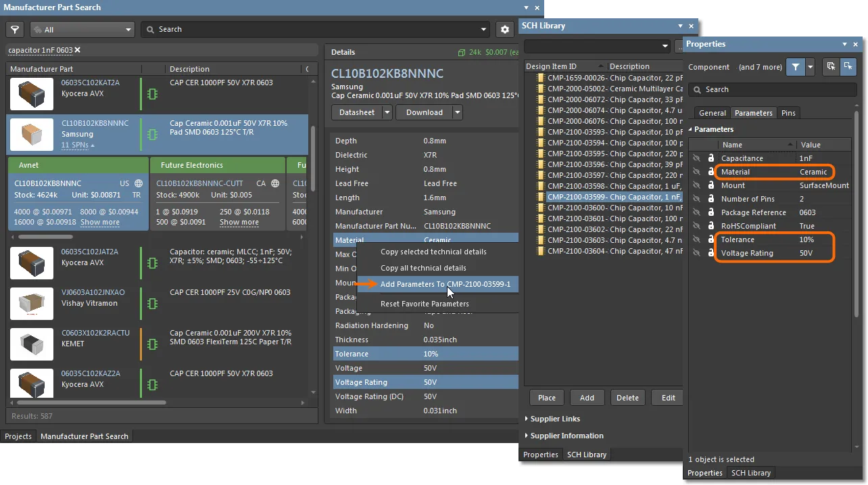Remove the 'capacitor 1nF 0603' search filter
Viewport: 868px width, 485px height.
point(77,50)
